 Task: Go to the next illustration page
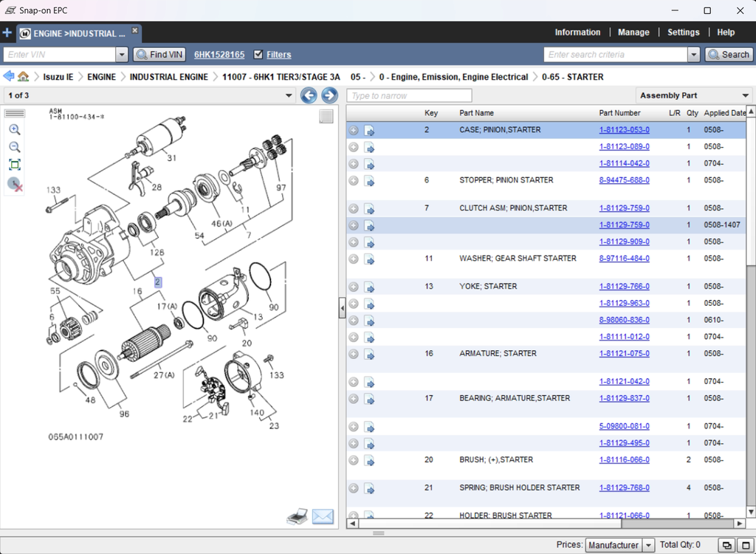tap(329, 95)
